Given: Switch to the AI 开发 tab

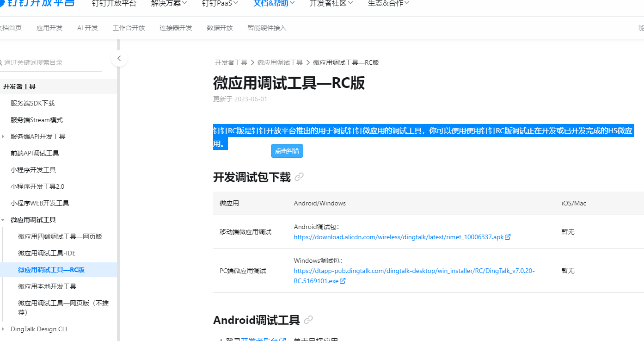Looking at the screenshot, I should 87,28.
